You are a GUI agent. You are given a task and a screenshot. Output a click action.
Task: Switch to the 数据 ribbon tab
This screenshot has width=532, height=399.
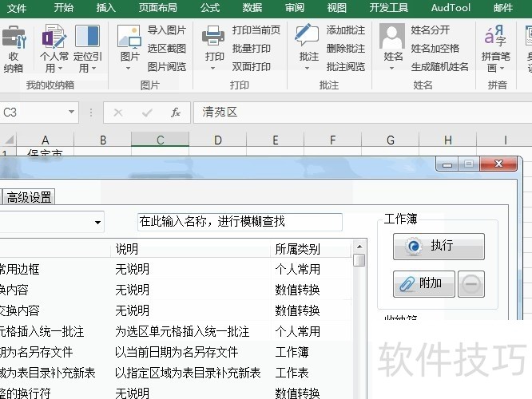click(x=252, y=8)
